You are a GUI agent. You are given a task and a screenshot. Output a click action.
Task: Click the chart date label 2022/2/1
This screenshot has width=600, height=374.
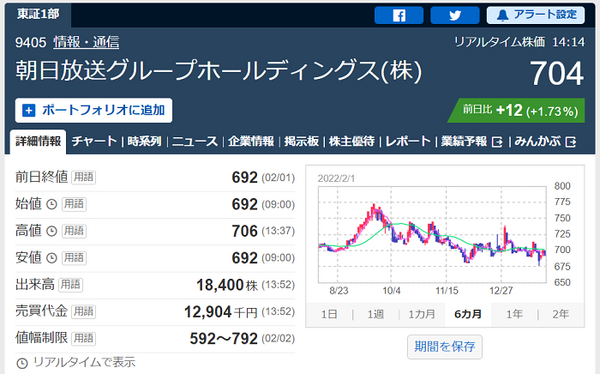[x=336, y=178]
